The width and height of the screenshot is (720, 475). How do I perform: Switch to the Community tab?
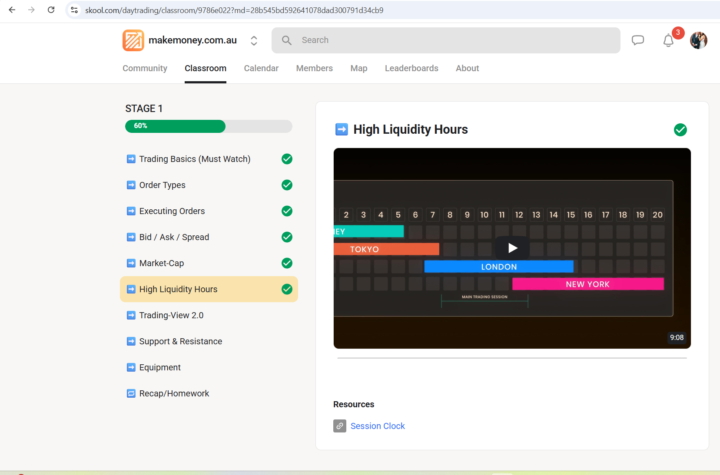(x=145, y=68)
